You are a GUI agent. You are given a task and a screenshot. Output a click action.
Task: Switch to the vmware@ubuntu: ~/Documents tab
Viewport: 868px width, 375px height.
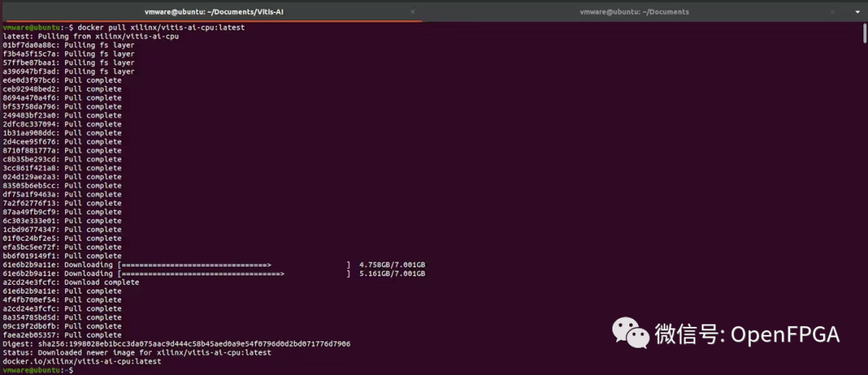click(x=634, y=12)
